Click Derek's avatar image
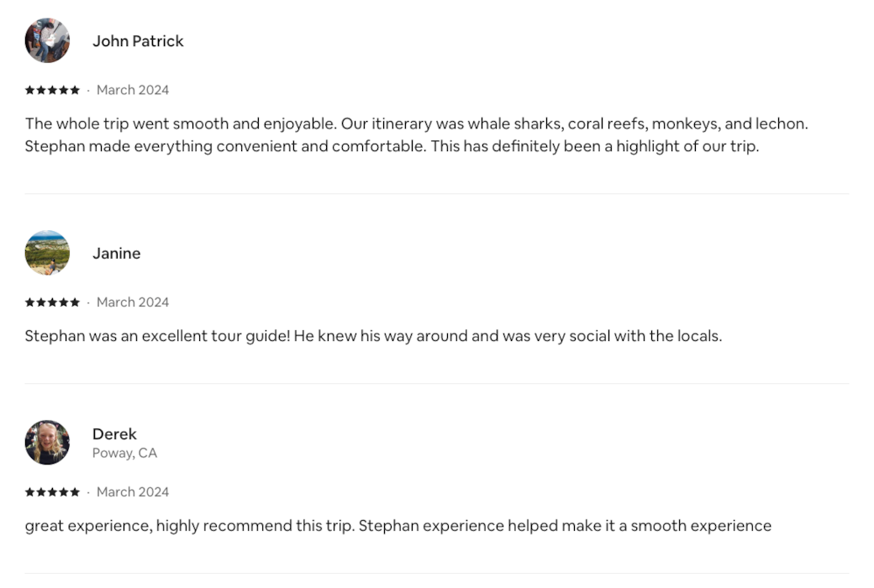Screen dimensions: 874x588 click(x=47, y=443)
